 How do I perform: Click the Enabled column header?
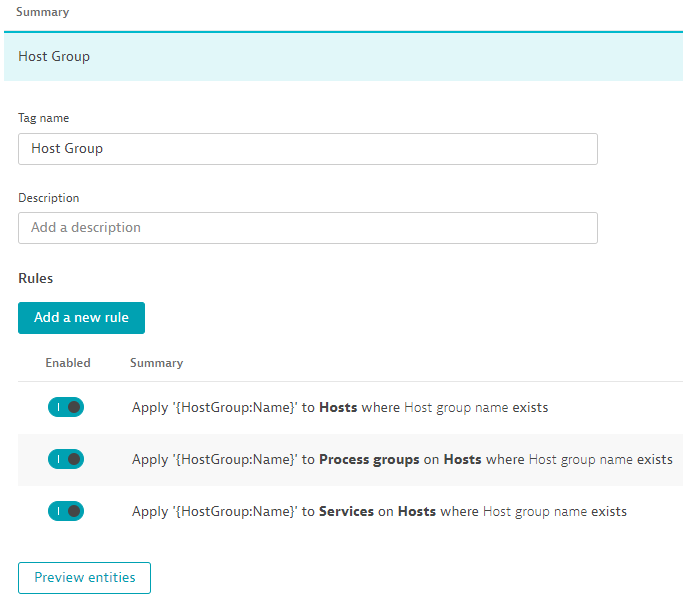coord(68,363)
